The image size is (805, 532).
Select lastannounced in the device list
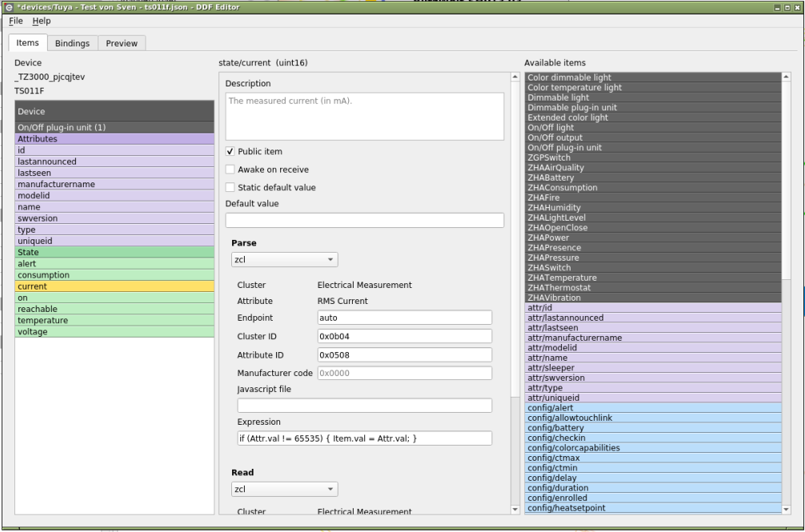[x=114, y=162]
